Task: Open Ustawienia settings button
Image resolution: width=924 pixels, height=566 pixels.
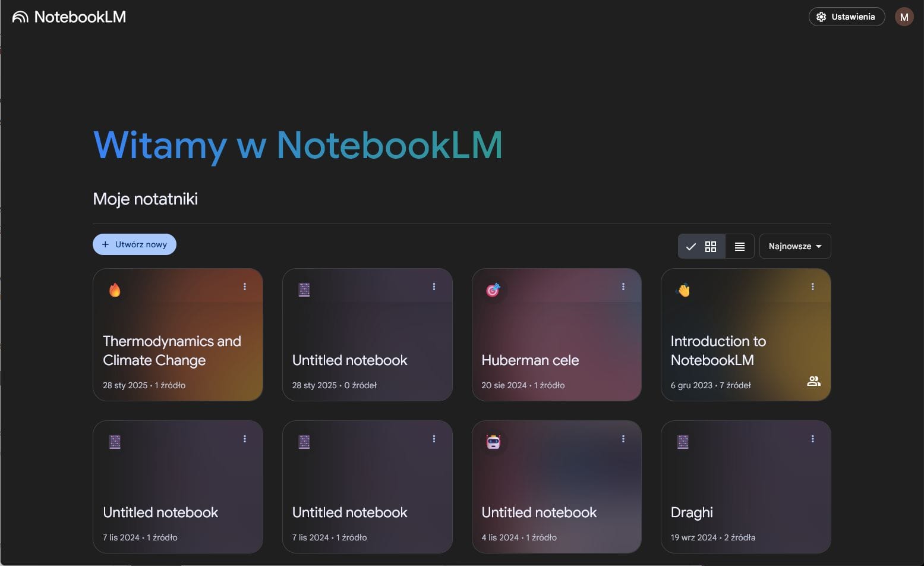Action: tap(847, 17)
